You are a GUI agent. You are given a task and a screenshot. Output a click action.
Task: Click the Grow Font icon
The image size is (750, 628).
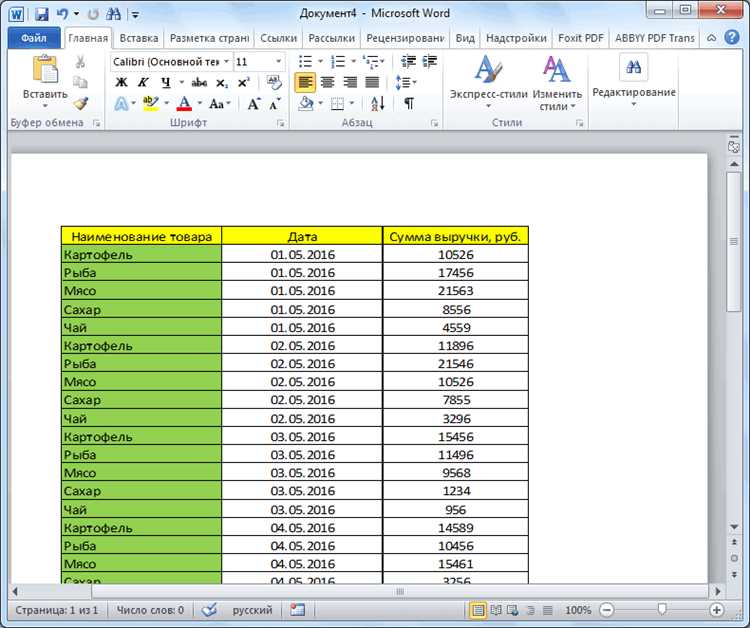(254, 103)
